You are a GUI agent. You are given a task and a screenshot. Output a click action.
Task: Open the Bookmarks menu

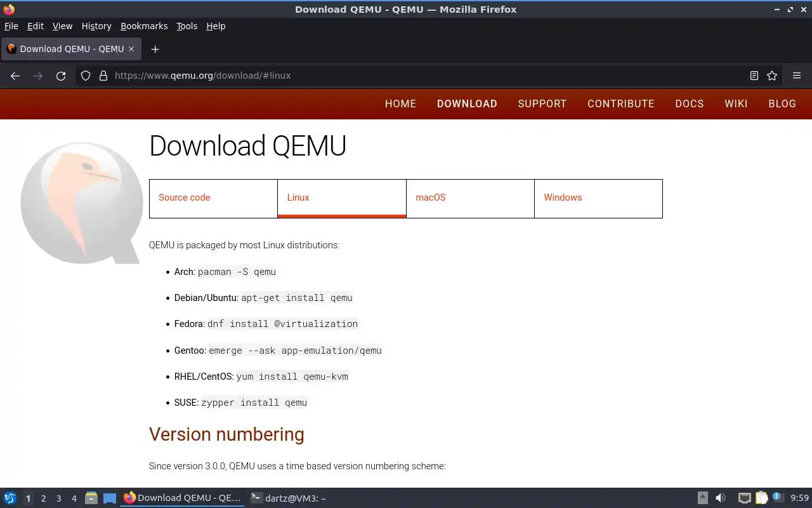coord(144,26)
